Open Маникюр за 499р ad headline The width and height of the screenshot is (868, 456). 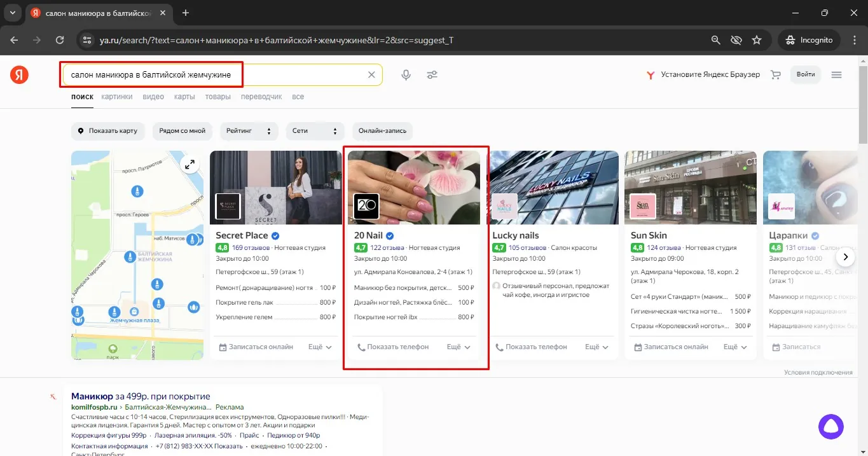pos(141,397)
